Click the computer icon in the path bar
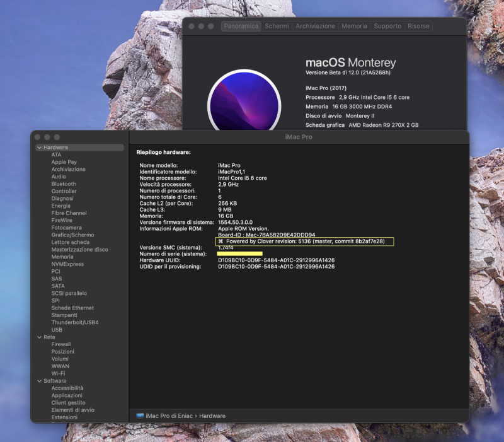 pos(140,416)
